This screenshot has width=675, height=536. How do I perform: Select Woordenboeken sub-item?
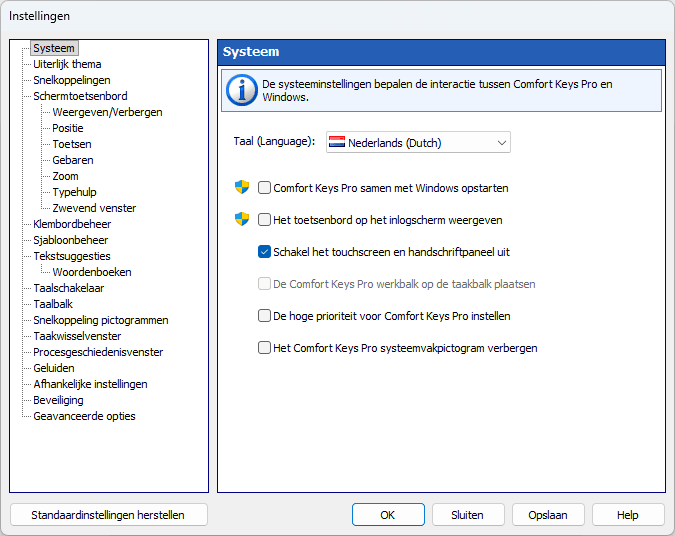[x=92, y=272]
